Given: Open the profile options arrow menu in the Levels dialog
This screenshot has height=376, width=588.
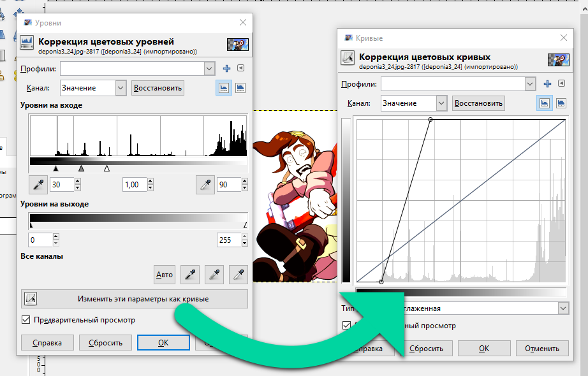Looking at the screenshot, I should [240, 69].
